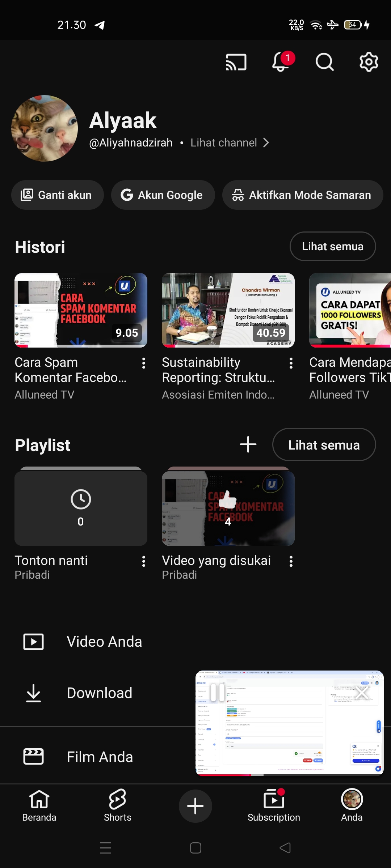Tap the plus icon to create playlist
Screen dimensions: 391x868
248,444
